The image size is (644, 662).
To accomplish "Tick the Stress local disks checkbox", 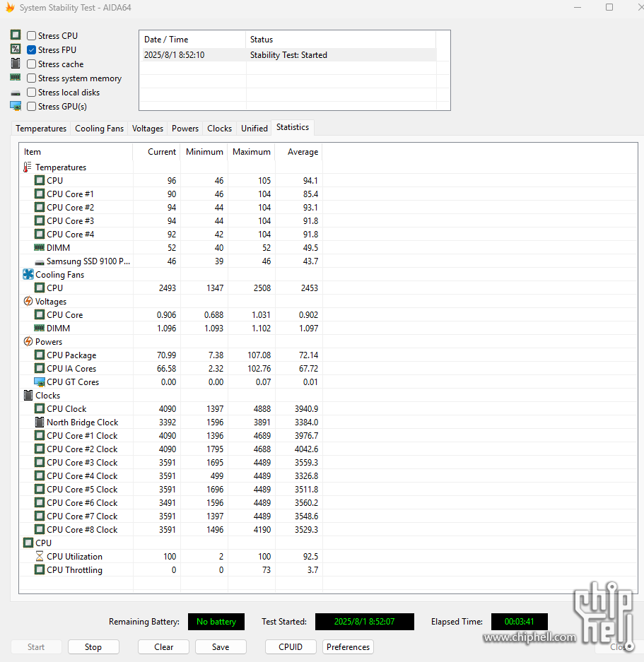I will [x=31, y=92].
